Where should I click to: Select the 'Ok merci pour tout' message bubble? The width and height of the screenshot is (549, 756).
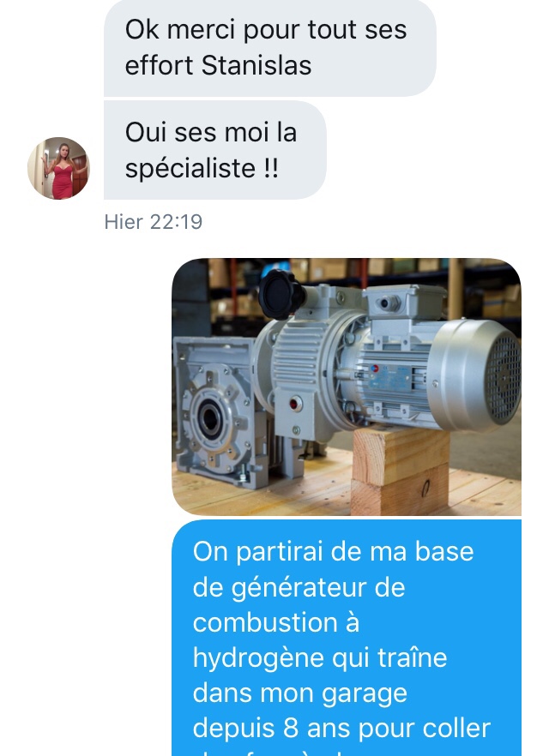(269, 48)
